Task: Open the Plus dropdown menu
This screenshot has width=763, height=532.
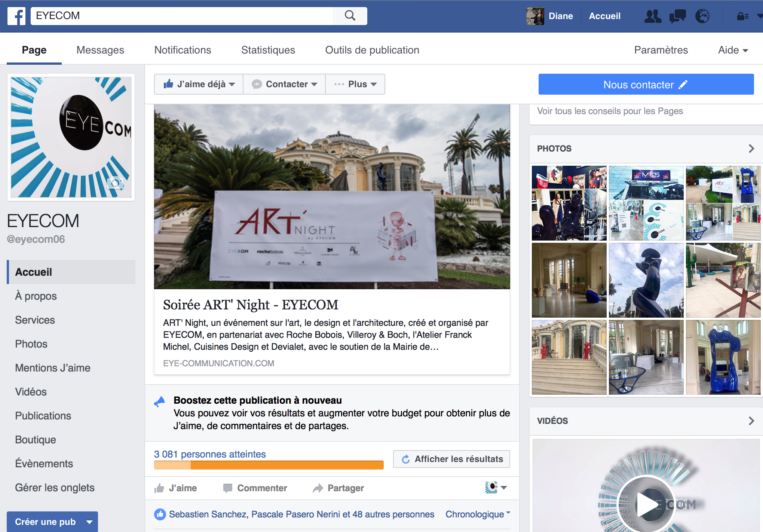Action: tap(355, 84)
